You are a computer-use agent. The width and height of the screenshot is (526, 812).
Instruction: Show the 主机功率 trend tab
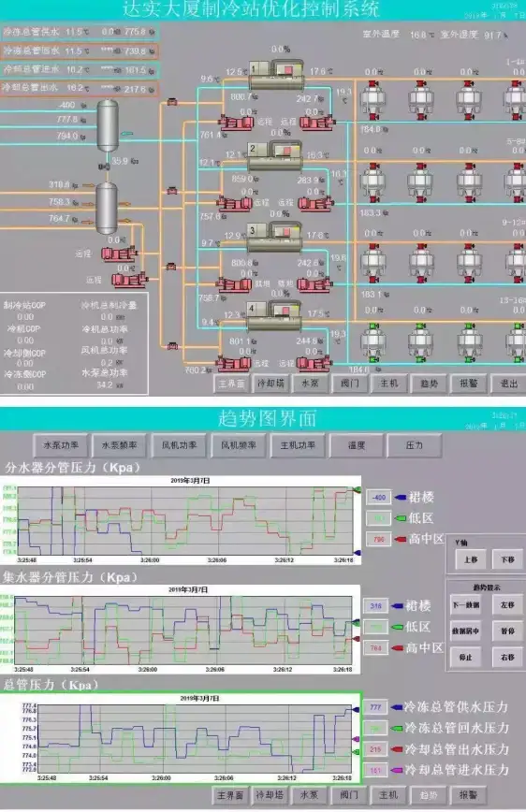298,445
